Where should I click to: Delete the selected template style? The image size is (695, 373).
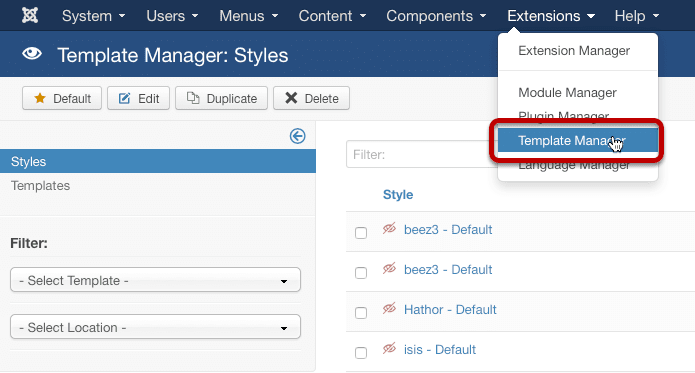[311, 98]
